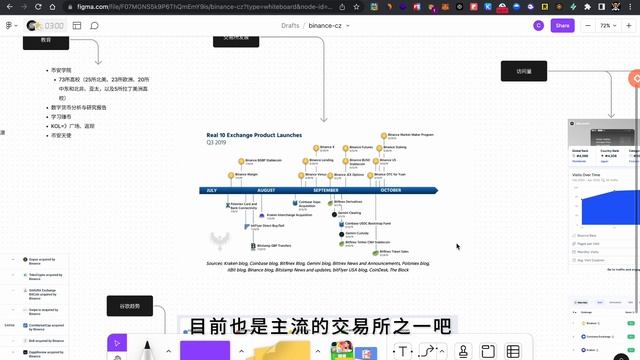Click the orange circular button at right edge
The image size is (640, 360).
[x=635, y=78]
